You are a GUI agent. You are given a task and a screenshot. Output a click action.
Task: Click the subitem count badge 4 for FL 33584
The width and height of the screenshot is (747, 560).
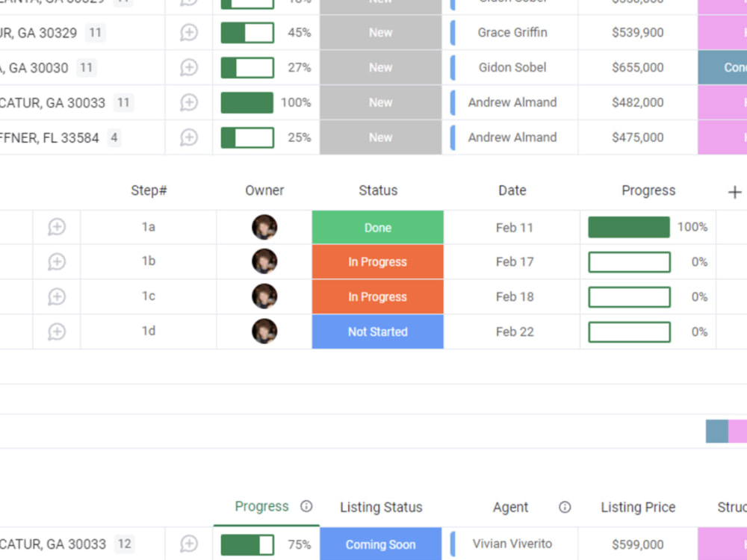pyautogui.click(x=114, y=137)
